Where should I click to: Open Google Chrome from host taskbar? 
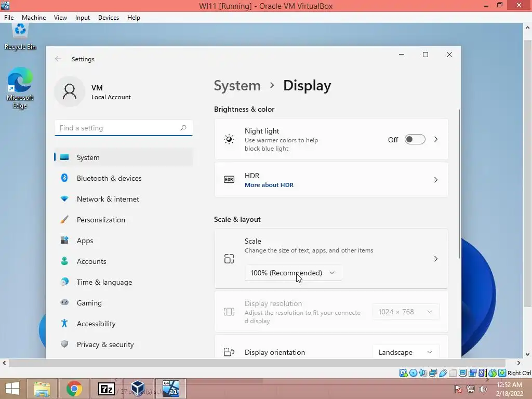(x=74, y=389)
